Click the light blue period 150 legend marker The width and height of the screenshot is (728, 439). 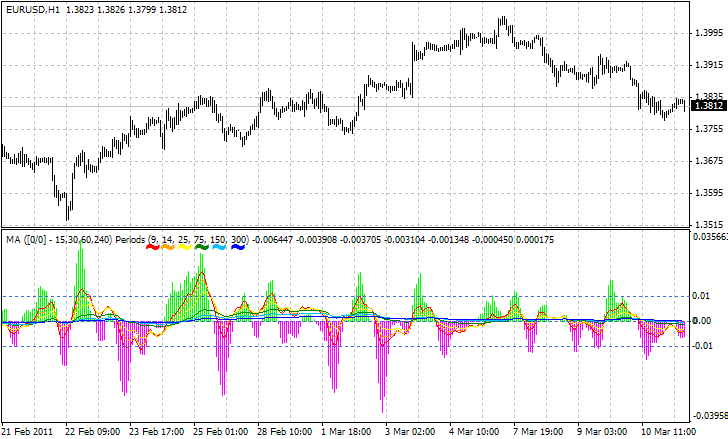pos(220,246)
